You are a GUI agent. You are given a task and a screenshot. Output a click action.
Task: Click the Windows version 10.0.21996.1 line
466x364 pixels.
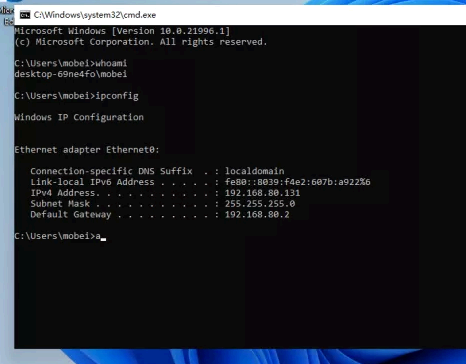pyautogui.click(x=122, y=31)
